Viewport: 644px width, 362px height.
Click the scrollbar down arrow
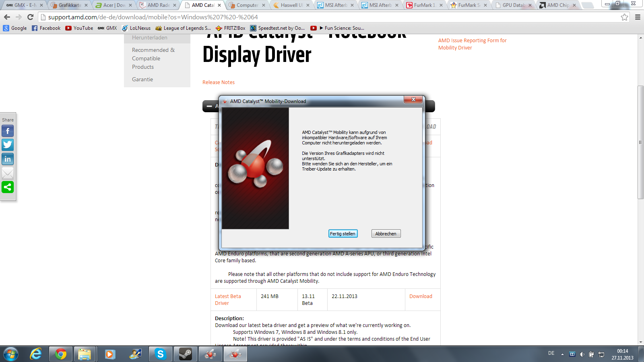[640, 342]
